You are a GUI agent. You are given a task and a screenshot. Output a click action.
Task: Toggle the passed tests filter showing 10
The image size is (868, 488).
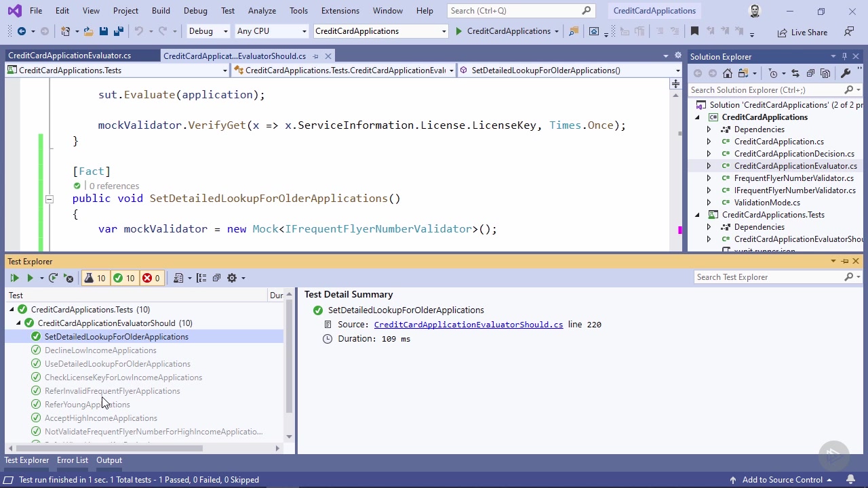[x=124, y=278]
